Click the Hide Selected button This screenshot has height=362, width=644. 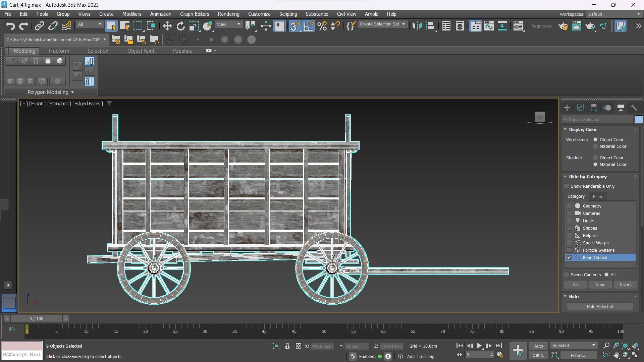pyautogui.click(x=600, y=307)
